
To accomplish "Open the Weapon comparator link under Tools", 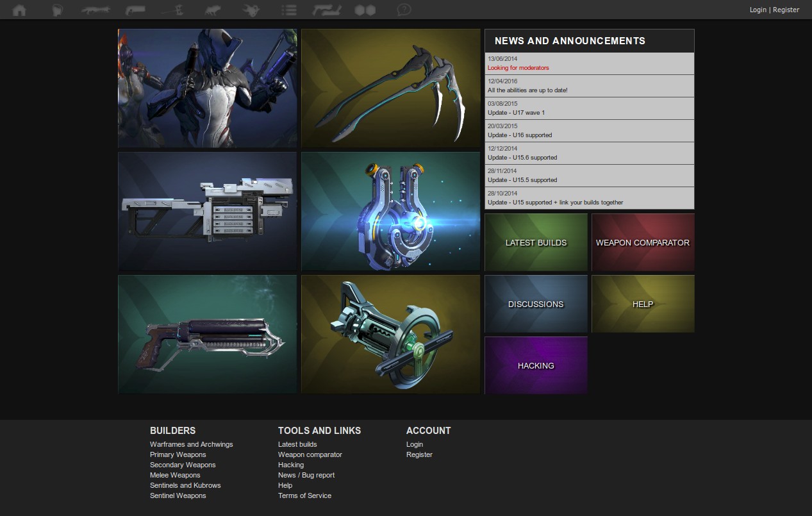I will click(x=310, y=454).
